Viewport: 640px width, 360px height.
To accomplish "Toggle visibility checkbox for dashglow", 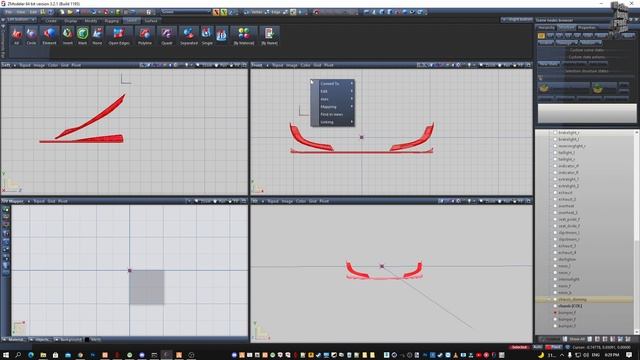I will pos(555,259).
